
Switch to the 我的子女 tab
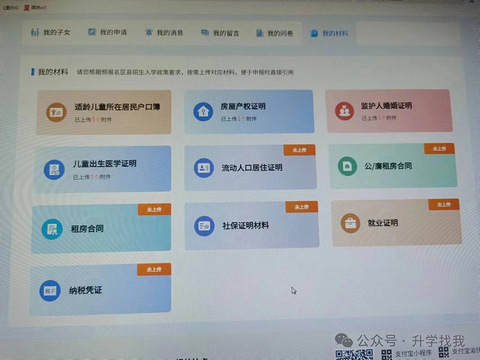click(x=50, y=32)
